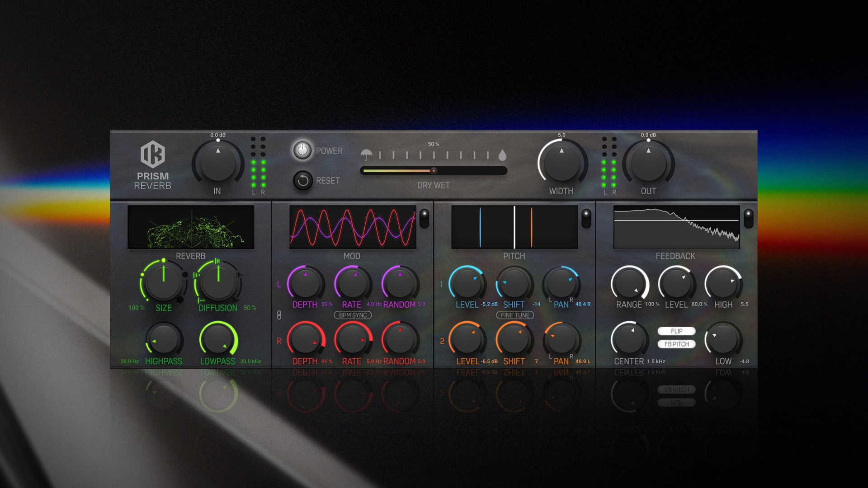
Task: Click the RESET label
Action: [328, 181]
